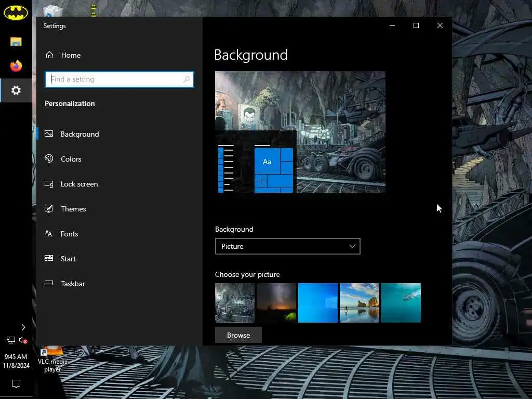Viewport: 532px width, 399px height.
Task: Choose the Batcave comic picture thumbnail
Action: click(x=235, y=303)
